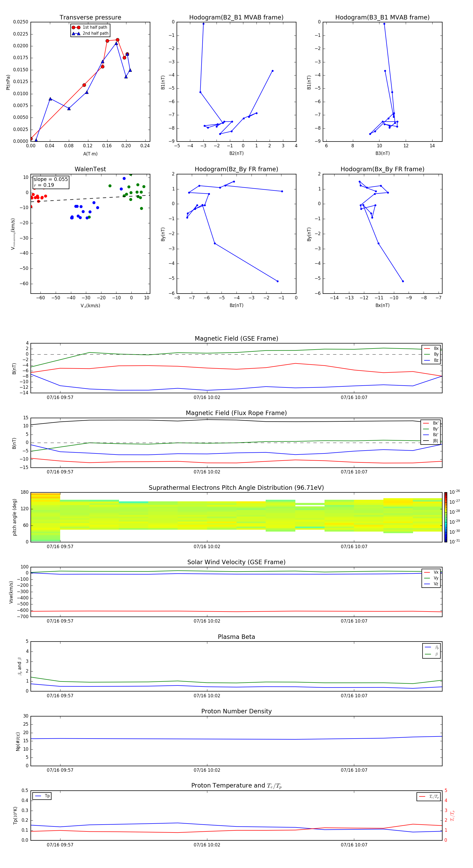Select the Vz entry in velocity legend
The image size is (473, 868).
[x=431, y=584]
